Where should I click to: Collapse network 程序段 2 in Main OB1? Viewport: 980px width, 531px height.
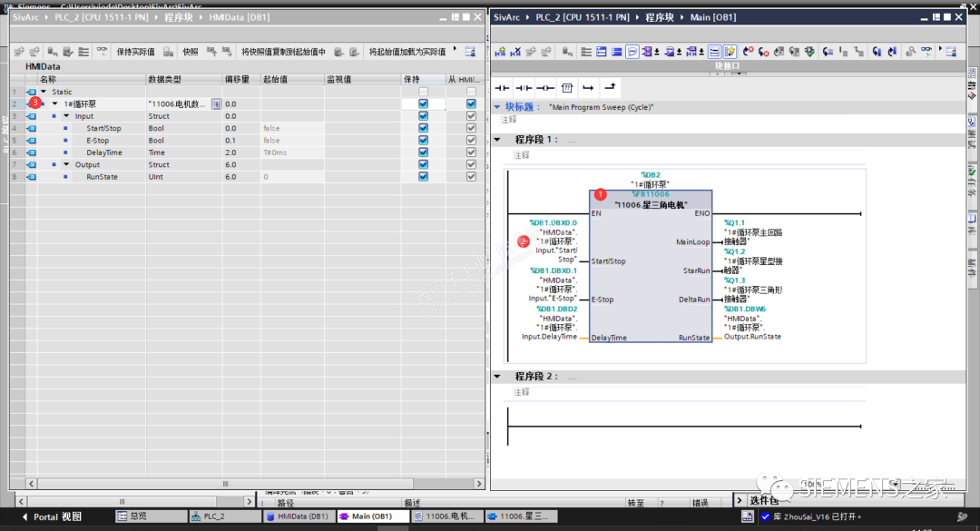coord(496,376)
